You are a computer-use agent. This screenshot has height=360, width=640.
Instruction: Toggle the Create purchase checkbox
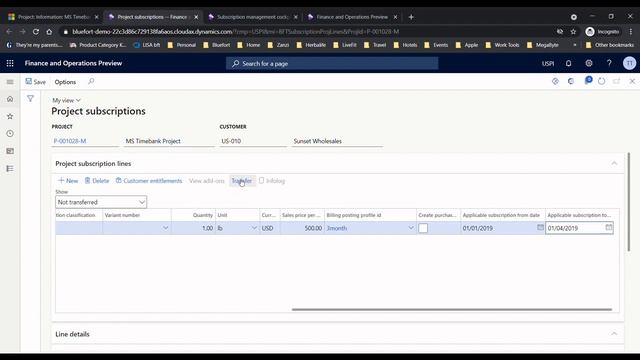tap(423, 228)
